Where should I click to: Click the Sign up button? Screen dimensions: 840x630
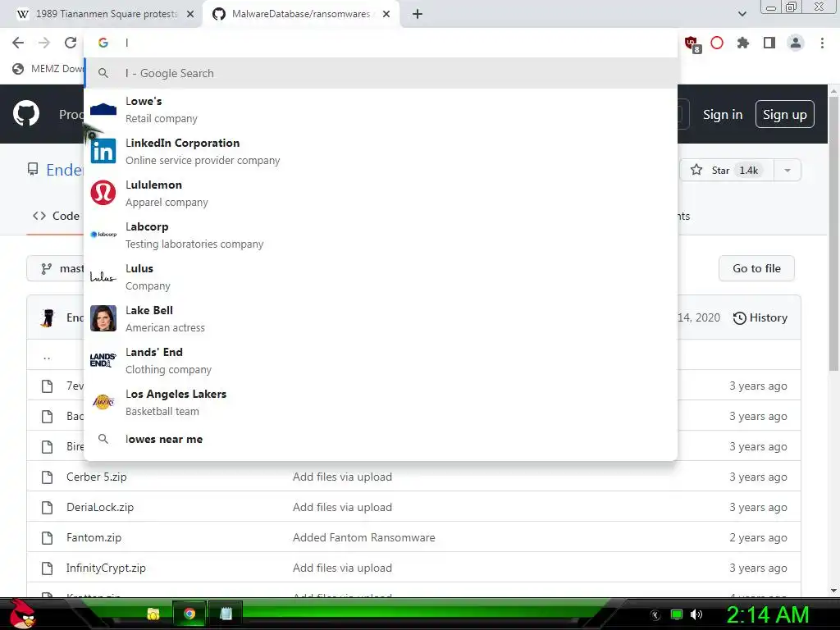pos(785,114)
